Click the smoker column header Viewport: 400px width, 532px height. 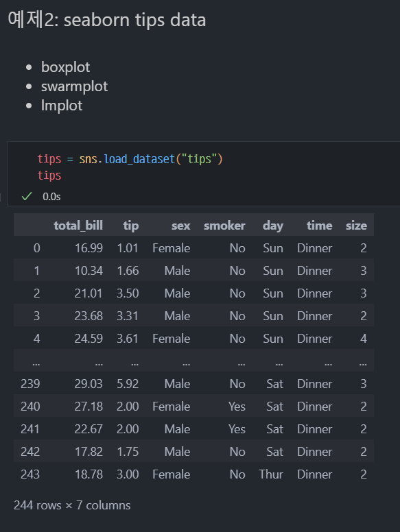tap(224, 226)
